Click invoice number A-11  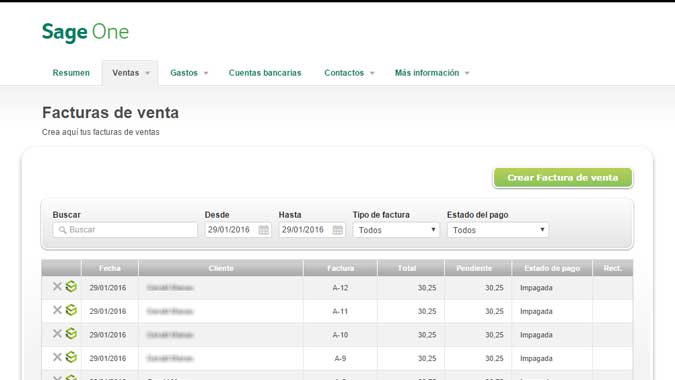(x=340, y=311)
